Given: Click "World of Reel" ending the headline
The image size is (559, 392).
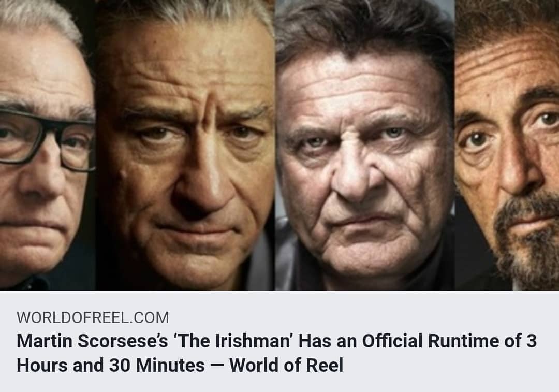Looking at the screenshot, I should (286, 365).
